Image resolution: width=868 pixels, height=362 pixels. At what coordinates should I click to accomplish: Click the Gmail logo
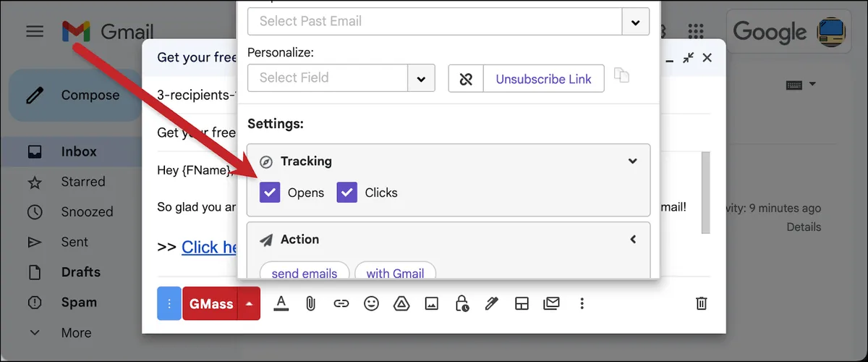pos(108,32)
